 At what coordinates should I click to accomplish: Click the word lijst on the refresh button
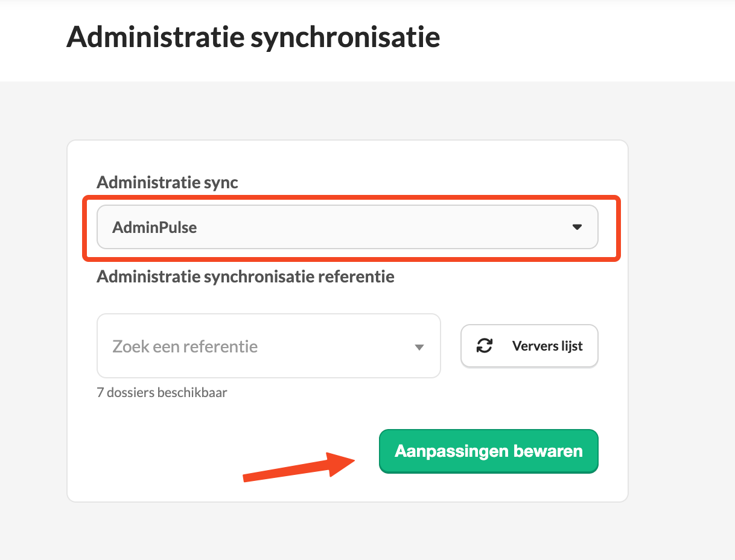[571, 346]
